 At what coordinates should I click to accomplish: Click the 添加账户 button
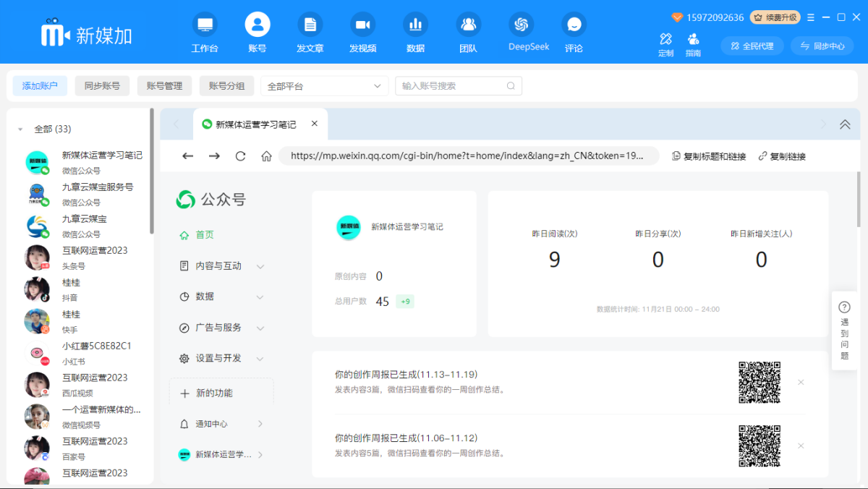40,85
